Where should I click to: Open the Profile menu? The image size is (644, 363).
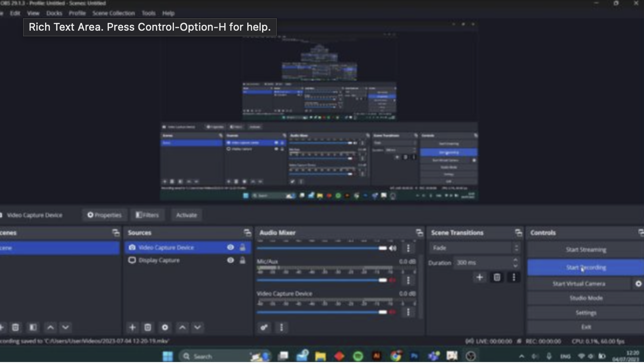tap(77, 13)
